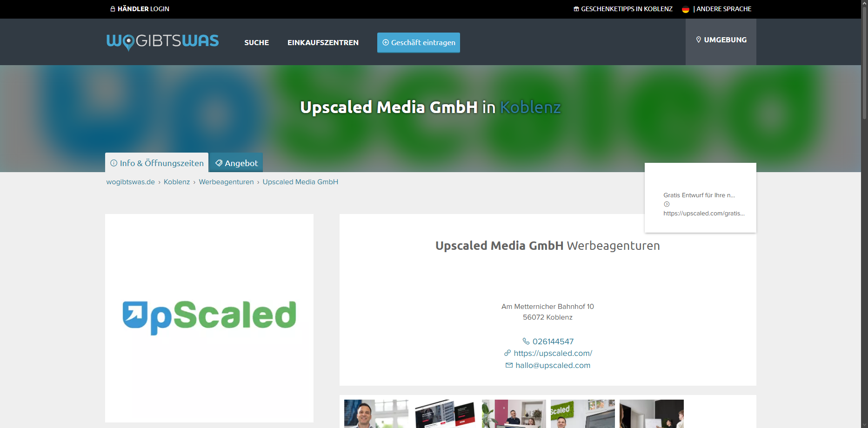
Task: Go to Werbeagenturen breadcrumb
Action: pyautogui.click(x=226, y=182)
